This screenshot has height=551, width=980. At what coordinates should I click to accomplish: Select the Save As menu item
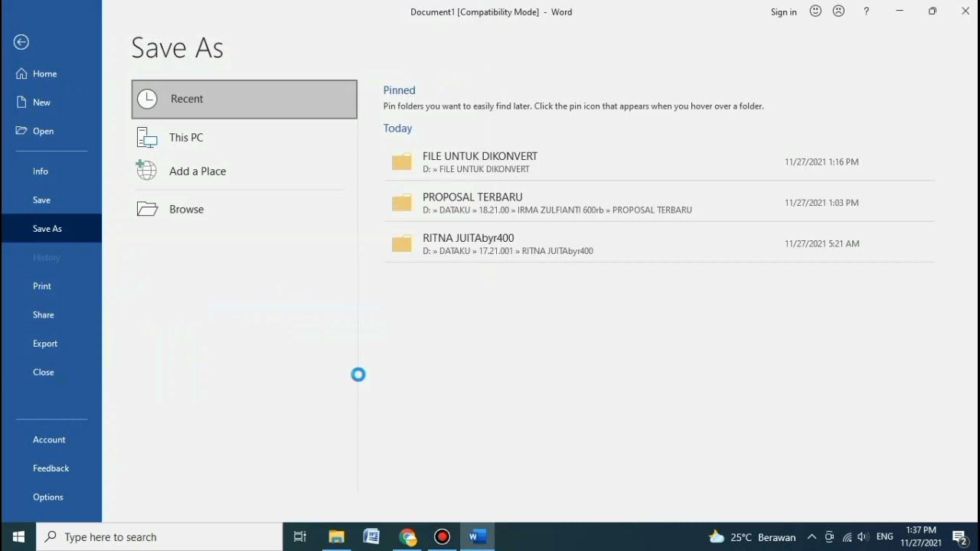(x=51, y=229)
